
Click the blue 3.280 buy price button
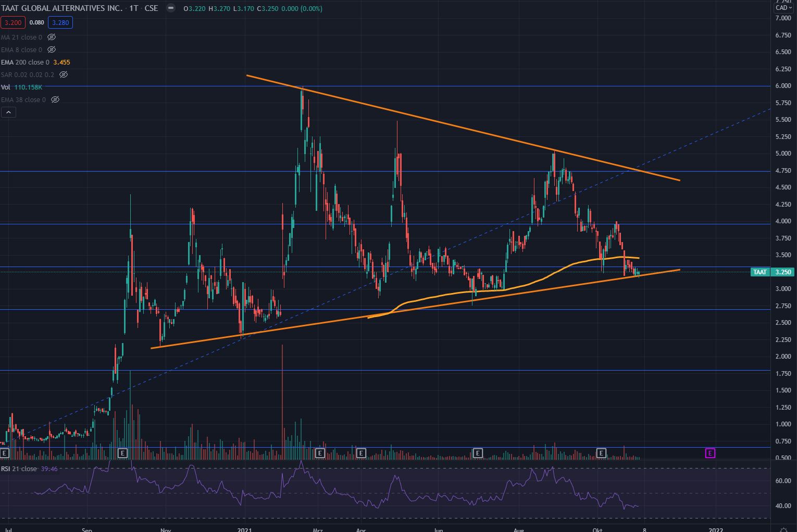(x=60, y=23)
